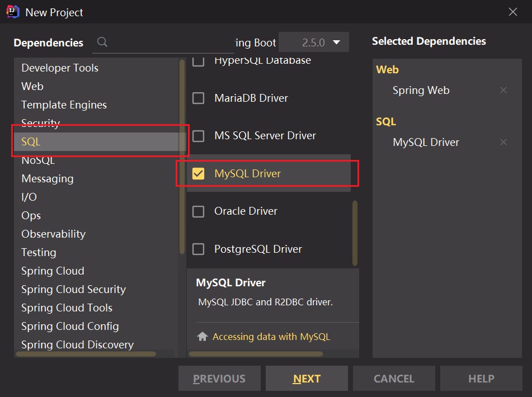This screenshot has height=397, width=532.
Task: Click the MySQL Driver heading in the description panel
Action: coord(230,283)
